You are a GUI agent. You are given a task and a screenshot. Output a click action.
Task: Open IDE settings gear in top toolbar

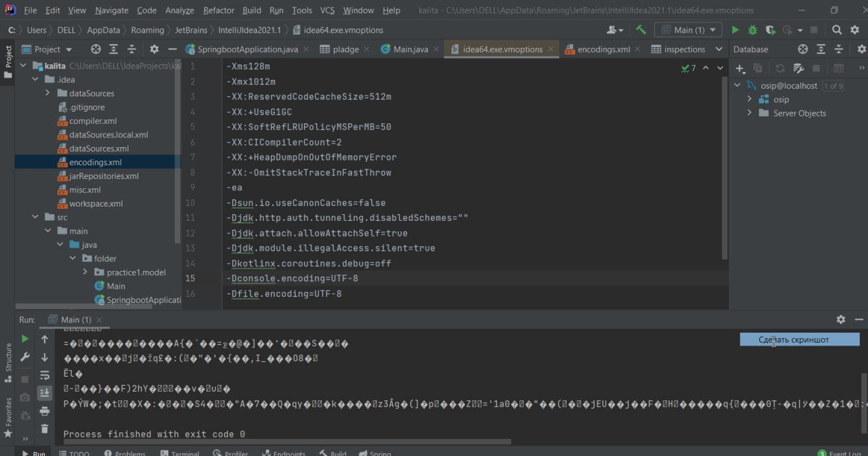(855, 30)
